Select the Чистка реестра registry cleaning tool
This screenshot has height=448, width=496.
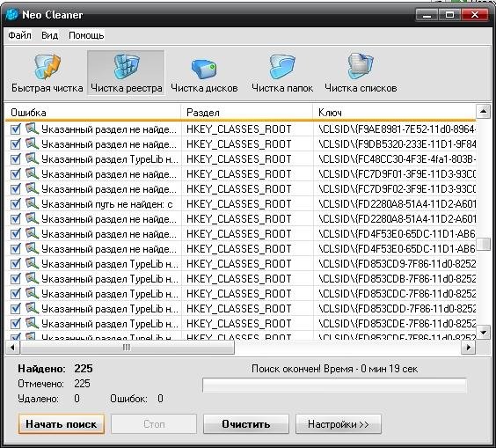126,73
